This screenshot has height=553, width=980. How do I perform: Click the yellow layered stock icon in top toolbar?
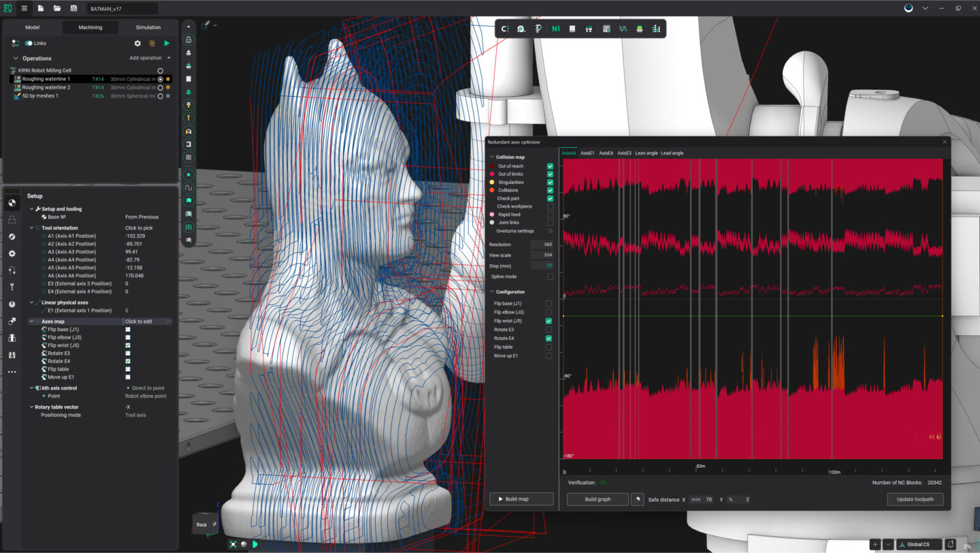[x=640, y=29]
